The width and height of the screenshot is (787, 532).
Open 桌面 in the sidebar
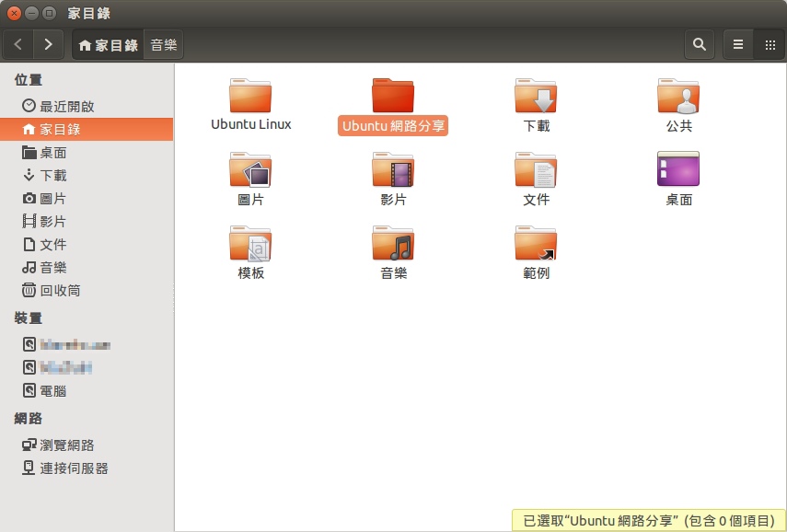point(87,153)
